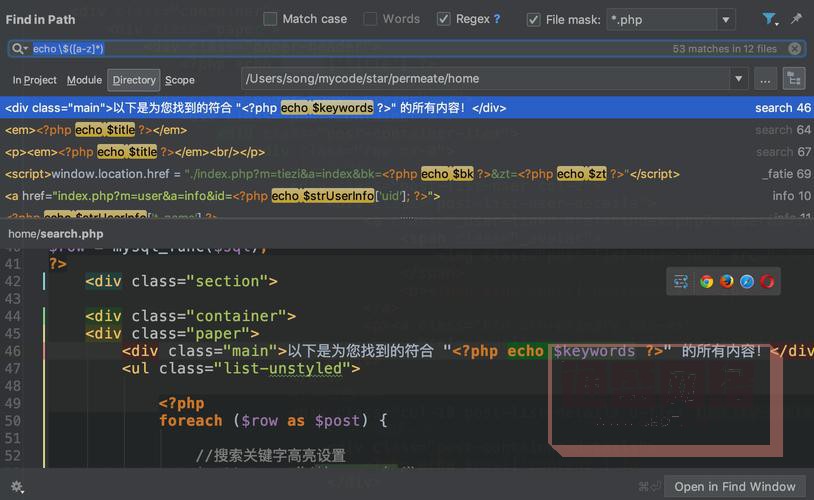Edit the directory path field
The height and width of the screenshot is (500, 814).
coord(486,79)
